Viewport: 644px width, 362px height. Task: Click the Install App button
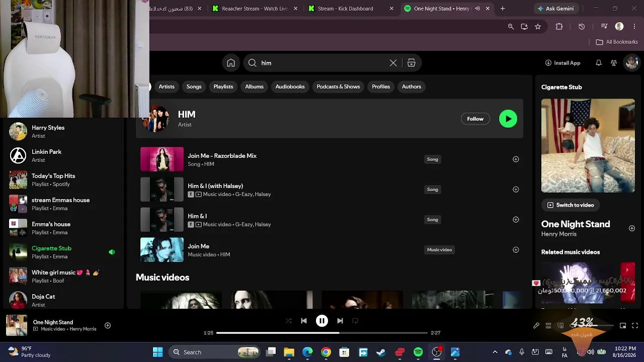(562, 63)
